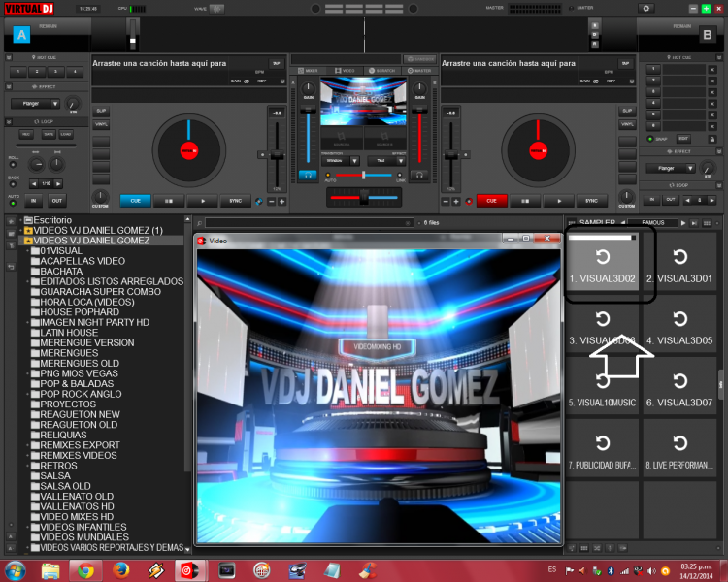Toggle deck A AUTO loop indicator
728x582 pixels.
pos(13,204)
